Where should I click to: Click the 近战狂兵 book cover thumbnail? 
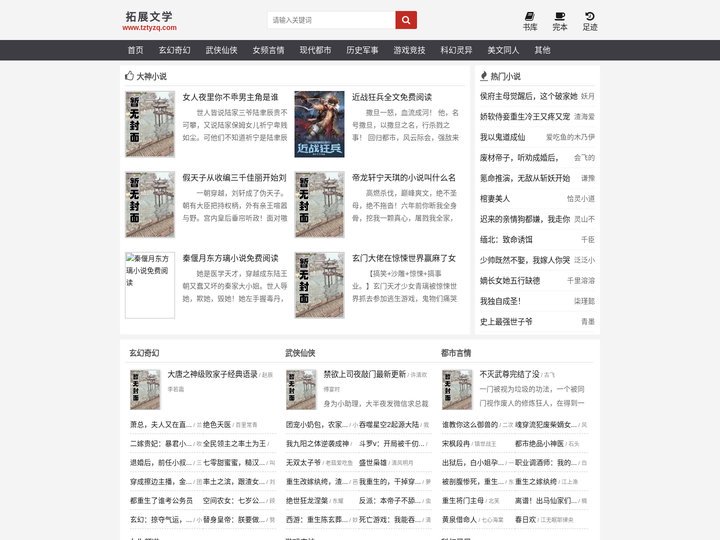click(319, 124)
